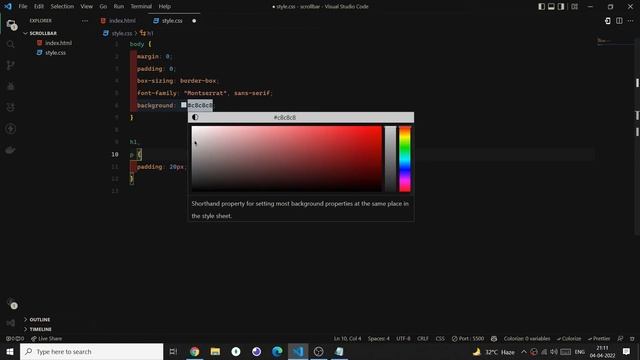Open the View menu
The width and height of the screenshot is (640, 360).
(x=87, y=7)
